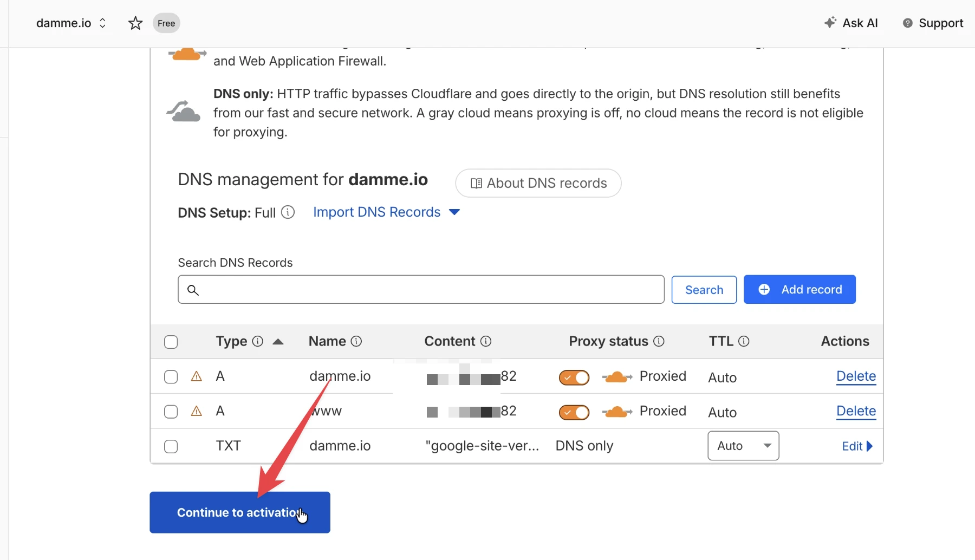Check the TXT record checkbox

pyautogui.click(x=171, y=446)
